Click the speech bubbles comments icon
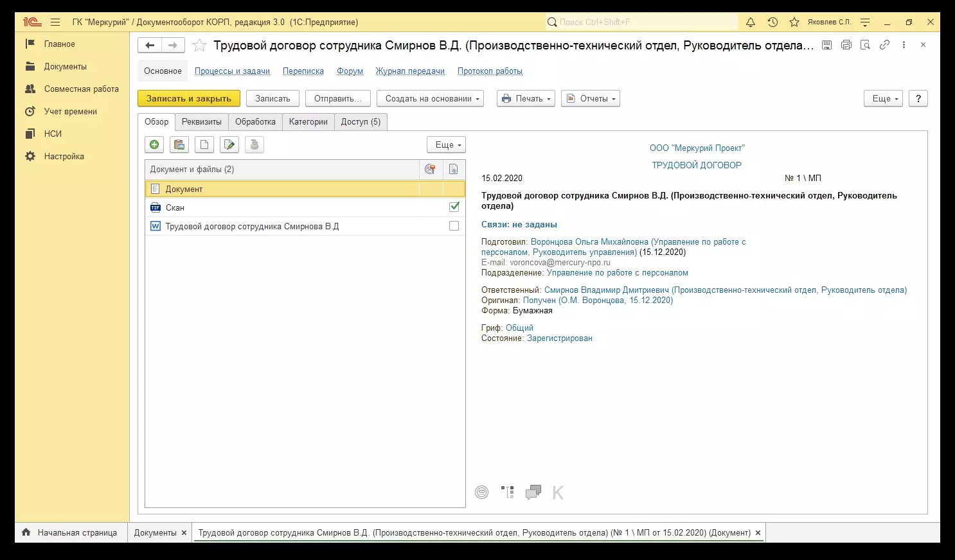Viewport: 955px width, 560px height. pos(533,493)
